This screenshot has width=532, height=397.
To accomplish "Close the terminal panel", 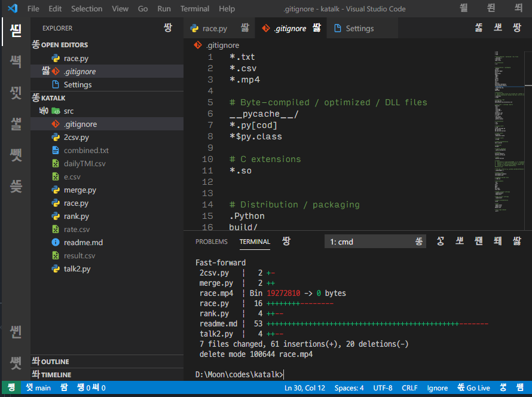I will (516, 242).
